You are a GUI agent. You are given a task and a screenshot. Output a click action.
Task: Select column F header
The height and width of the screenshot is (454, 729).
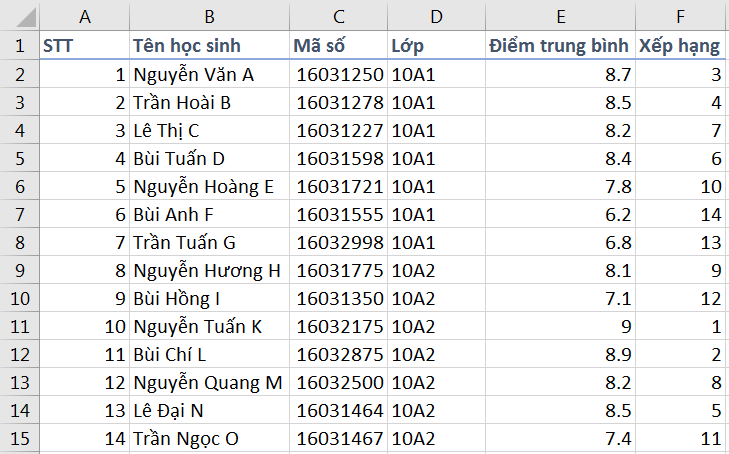[680, 17]
